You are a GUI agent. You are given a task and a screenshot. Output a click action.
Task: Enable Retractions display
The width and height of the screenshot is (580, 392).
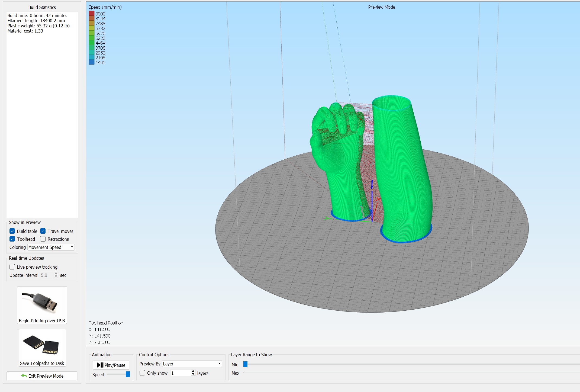tap(43, 239)
